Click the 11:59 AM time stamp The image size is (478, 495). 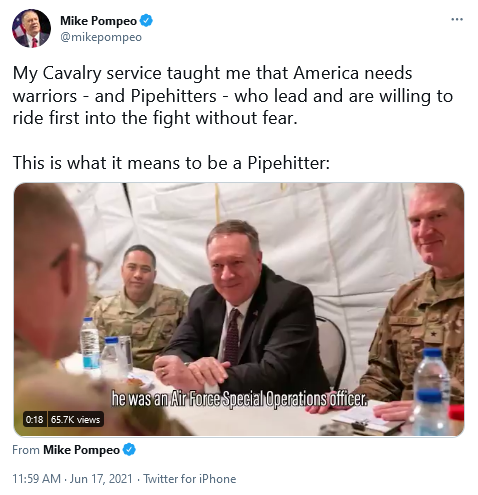(37, 479)
